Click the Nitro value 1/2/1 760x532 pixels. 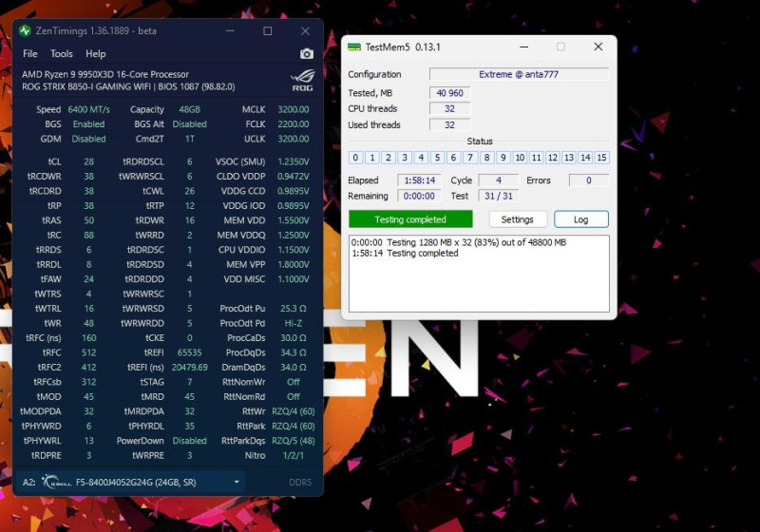click(294, 455)
